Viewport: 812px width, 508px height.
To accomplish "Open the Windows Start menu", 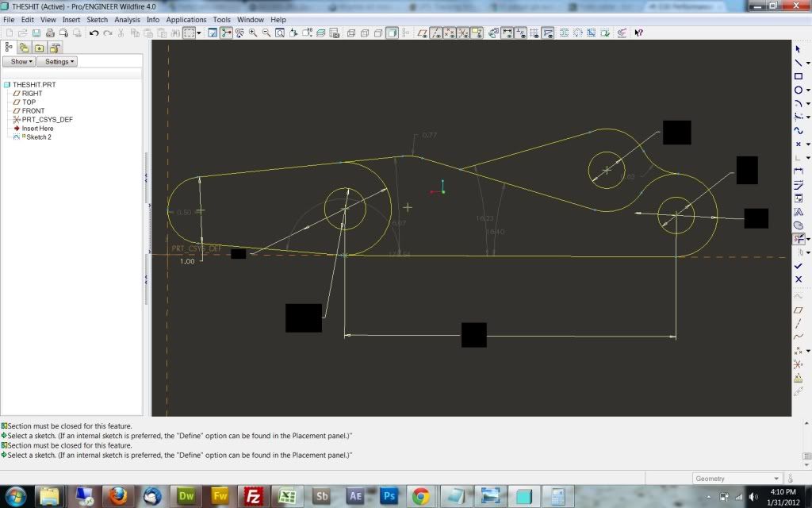I will 16,496.
